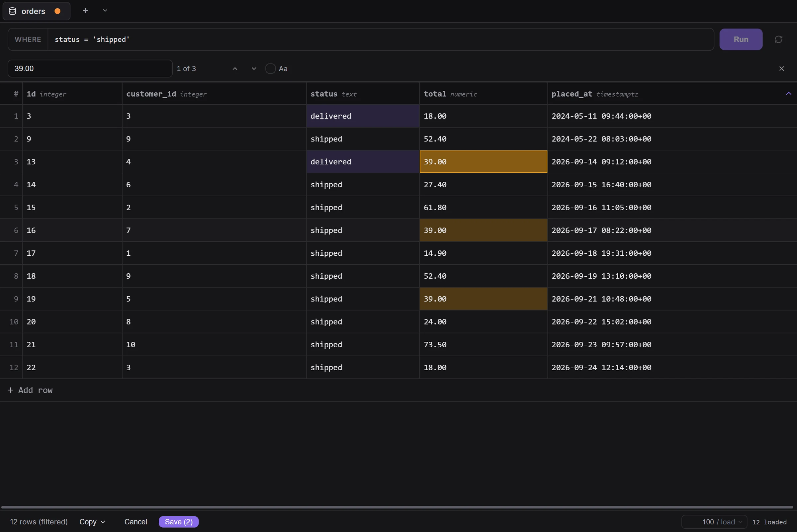
Task: Select the highlighted 39.00 cell in row 3
Action: (483, 162)
